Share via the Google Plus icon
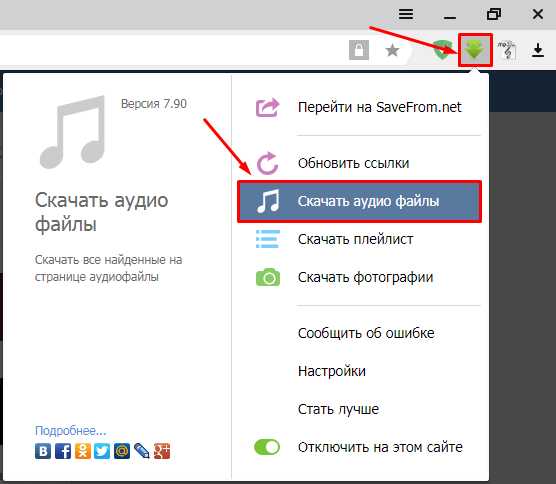 (x=162, y=451)
